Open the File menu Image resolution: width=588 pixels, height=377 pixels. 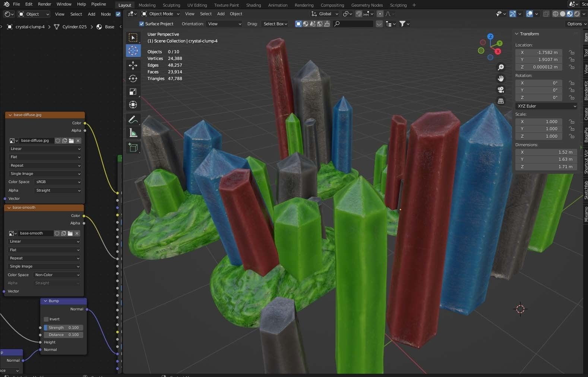tap(16, 4)
